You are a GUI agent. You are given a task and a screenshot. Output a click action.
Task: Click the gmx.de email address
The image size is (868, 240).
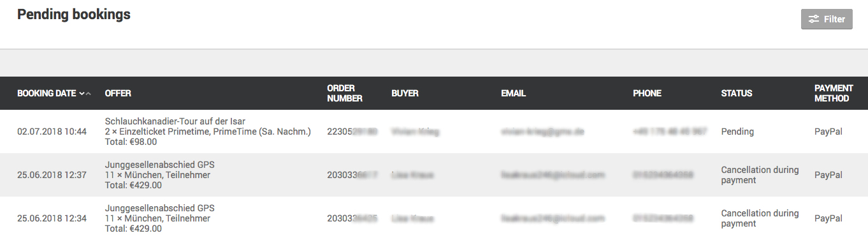[542, 131]
